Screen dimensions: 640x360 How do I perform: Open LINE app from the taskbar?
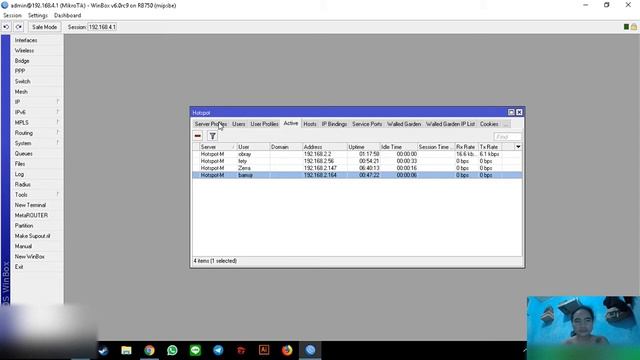click(195, 350)
